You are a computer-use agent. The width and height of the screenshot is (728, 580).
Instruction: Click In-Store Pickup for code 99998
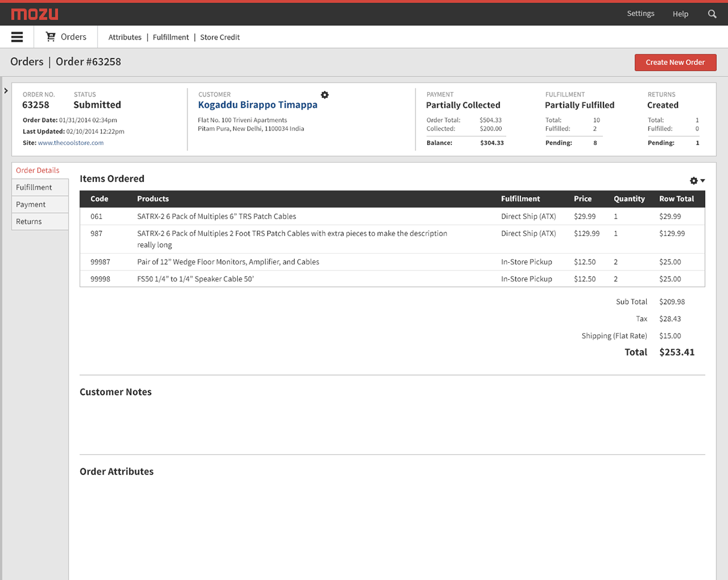(x=527, y=279)
